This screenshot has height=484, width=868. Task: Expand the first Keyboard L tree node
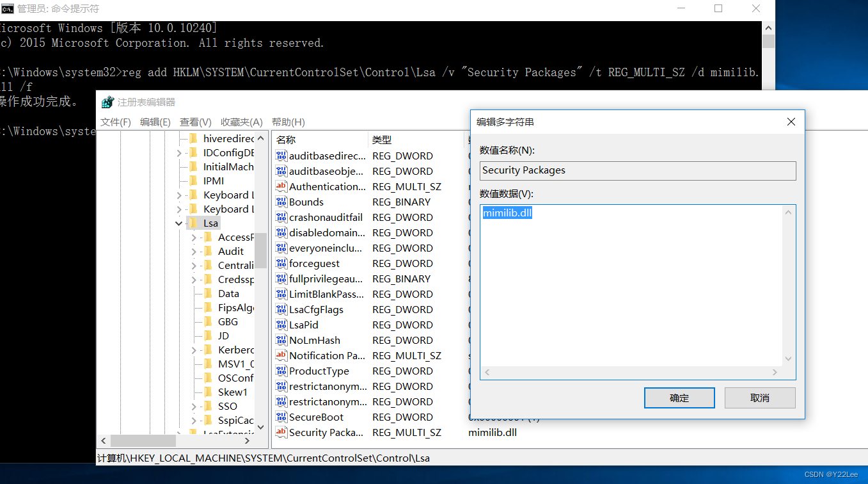point(179,195)
